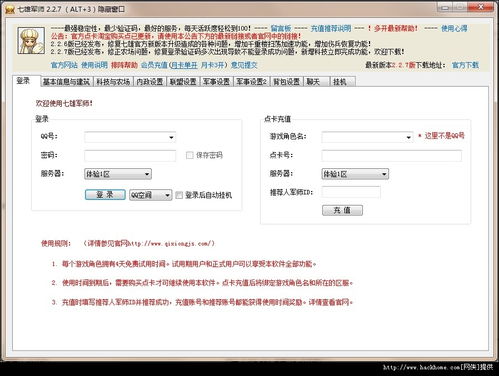Click the 使用规则 heading text

tap(56, 243)
